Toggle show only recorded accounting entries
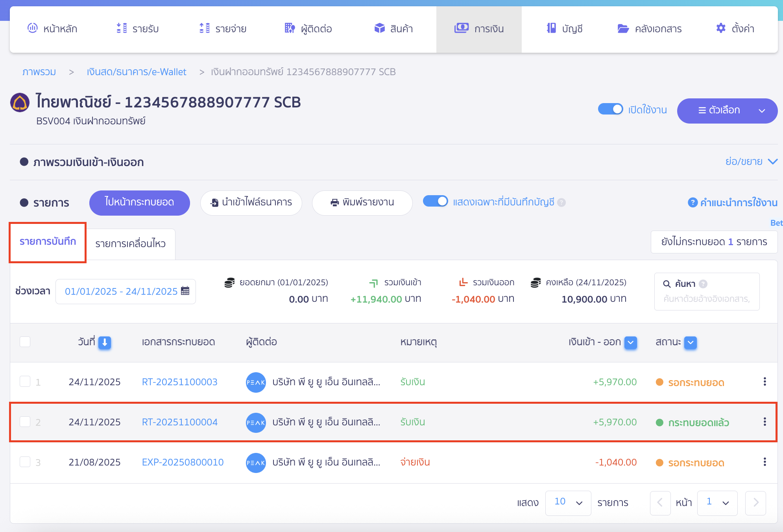Screen dimensions: 783x532 [435, 201]
